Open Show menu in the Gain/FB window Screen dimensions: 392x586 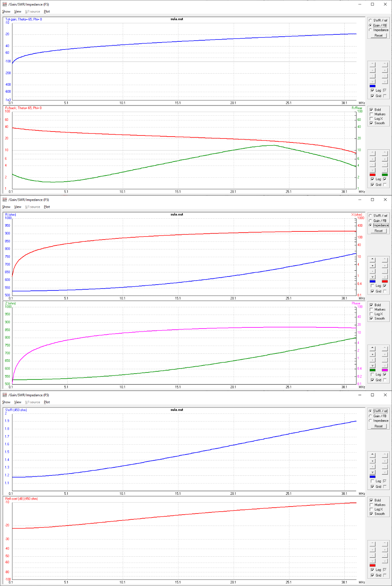6,11
